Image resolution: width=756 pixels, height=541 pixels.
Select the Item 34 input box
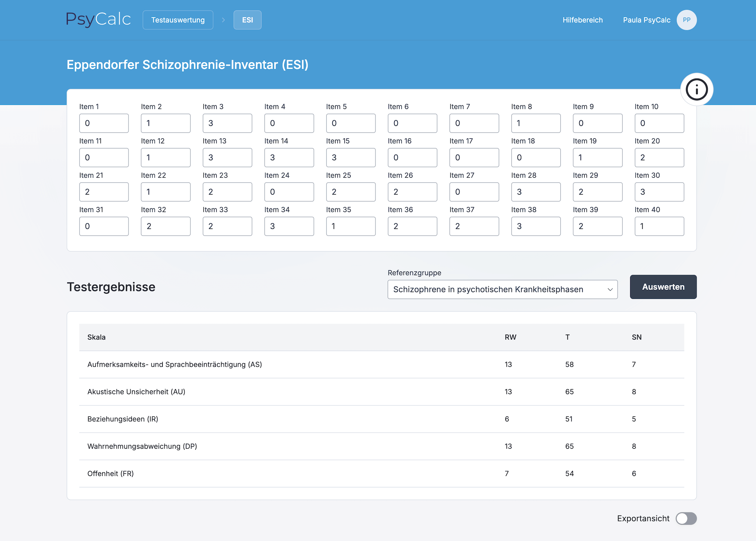click(289, 226)
